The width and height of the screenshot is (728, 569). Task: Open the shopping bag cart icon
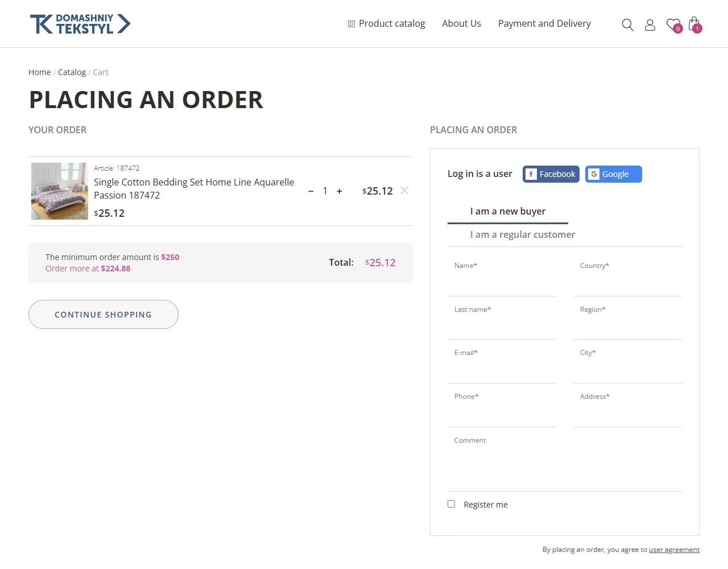point(695,24)
